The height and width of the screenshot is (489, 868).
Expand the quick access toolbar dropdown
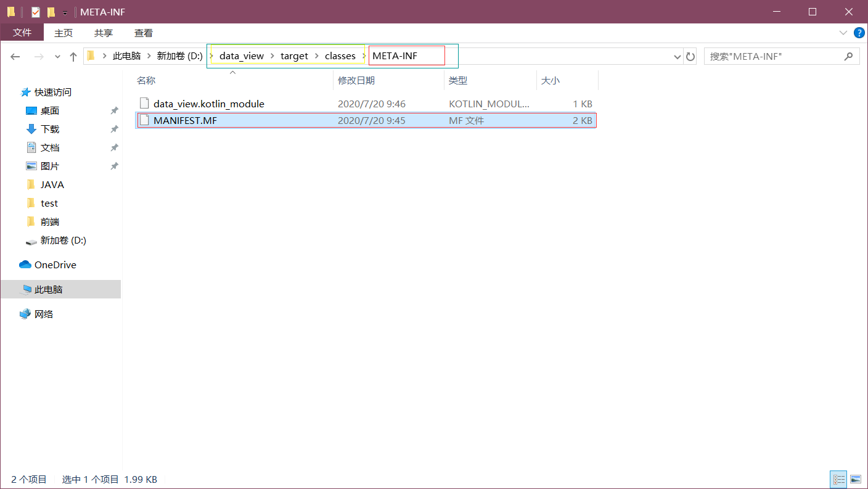65,12
